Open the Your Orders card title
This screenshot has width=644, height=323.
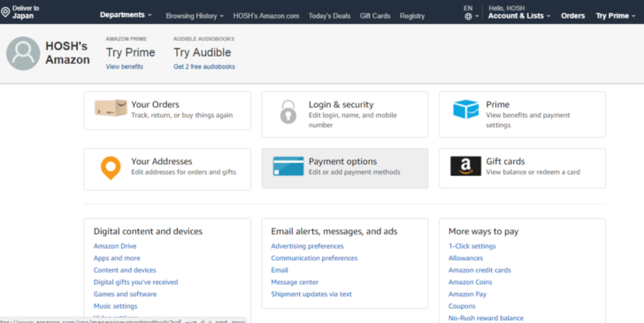coord(156,104)
